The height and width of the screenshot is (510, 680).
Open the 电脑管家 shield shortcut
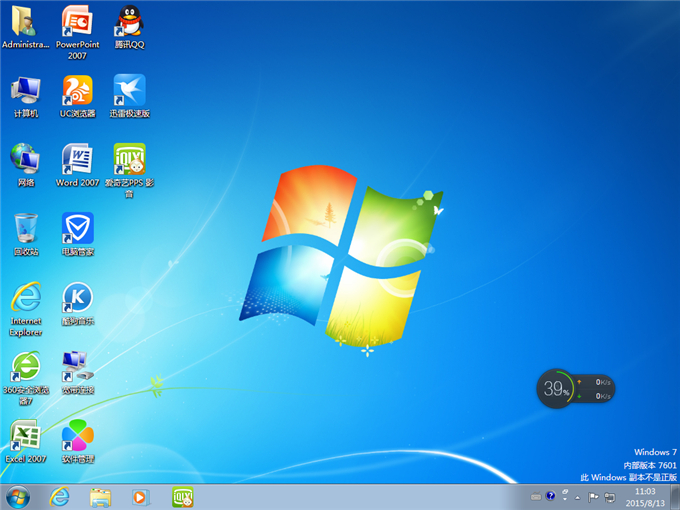(x=77, y=234)
